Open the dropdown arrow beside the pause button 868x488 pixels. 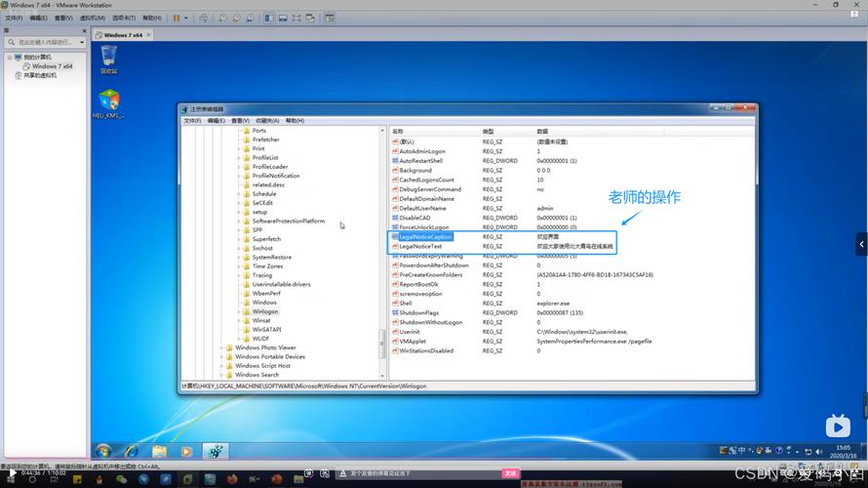coord(186,18)
